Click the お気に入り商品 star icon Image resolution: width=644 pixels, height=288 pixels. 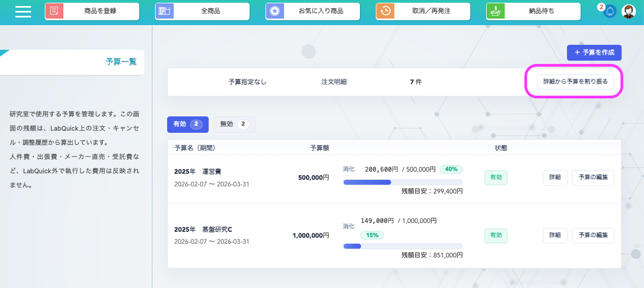click(x=275, y=11)
